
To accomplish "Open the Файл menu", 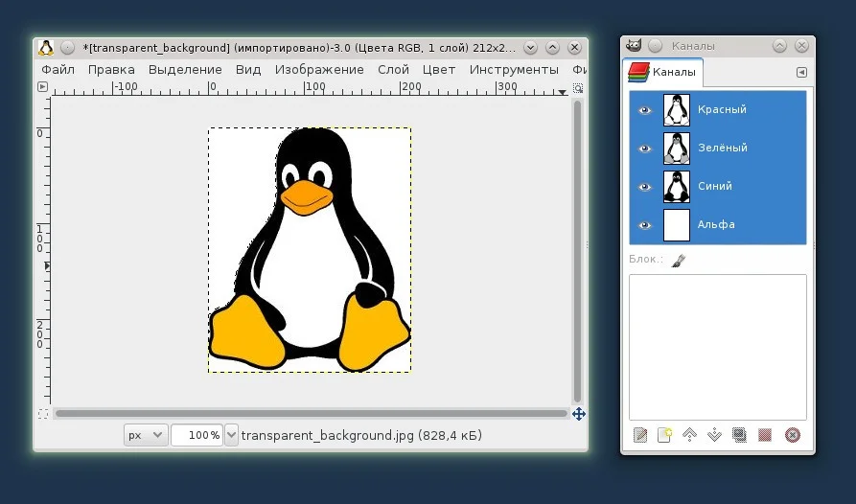I will point(58,70).
